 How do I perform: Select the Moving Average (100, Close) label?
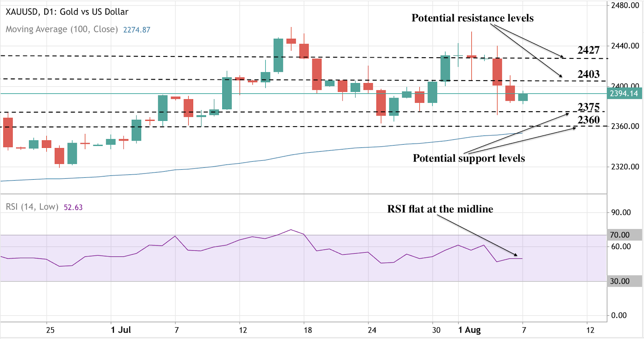[62, 29]
